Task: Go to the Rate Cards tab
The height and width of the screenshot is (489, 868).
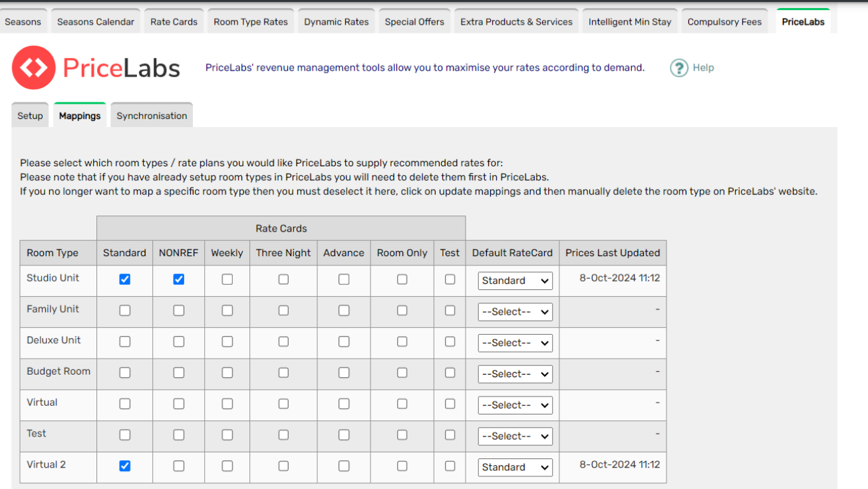Action: [174, 21]
